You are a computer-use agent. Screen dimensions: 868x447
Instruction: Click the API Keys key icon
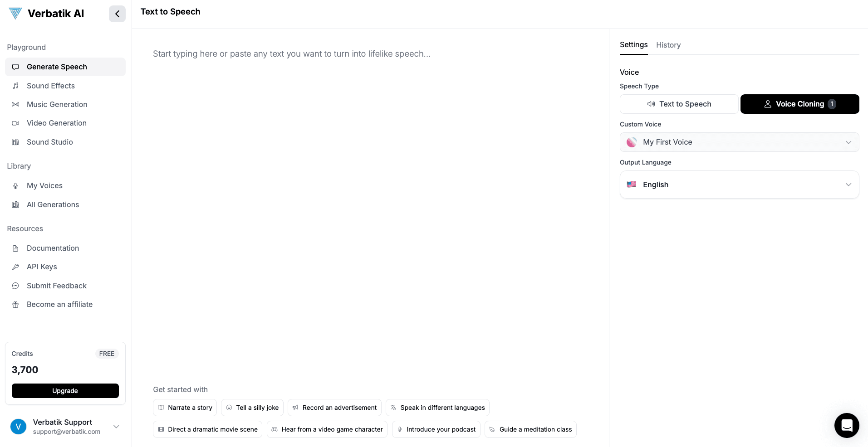click(15, 267)
